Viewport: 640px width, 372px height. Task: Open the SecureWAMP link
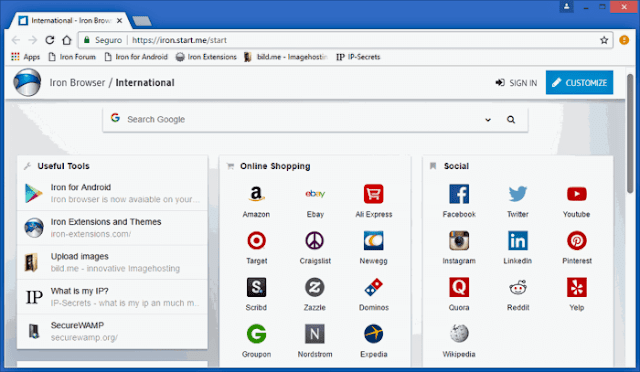(112, 331)
